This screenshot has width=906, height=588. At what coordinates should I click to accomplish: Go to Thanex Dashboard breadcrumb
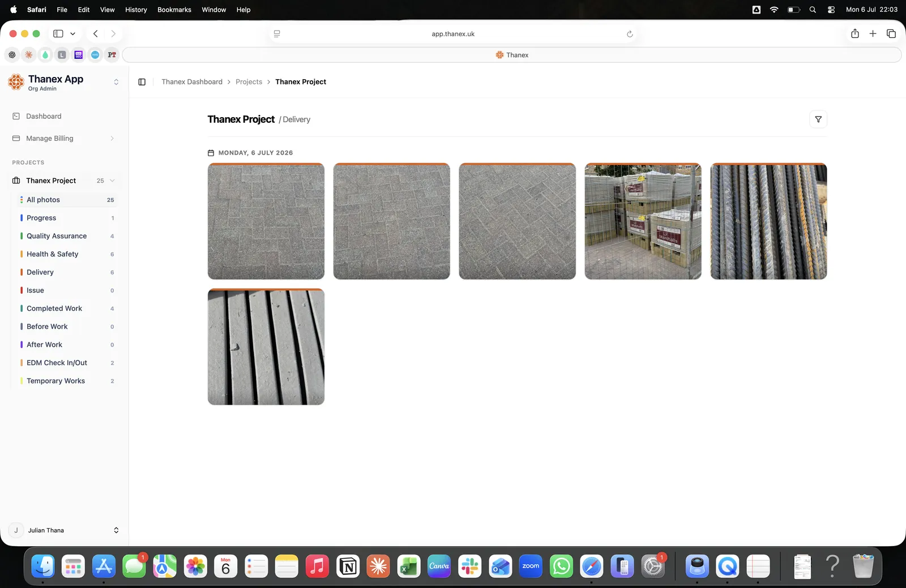coord(192,82)
